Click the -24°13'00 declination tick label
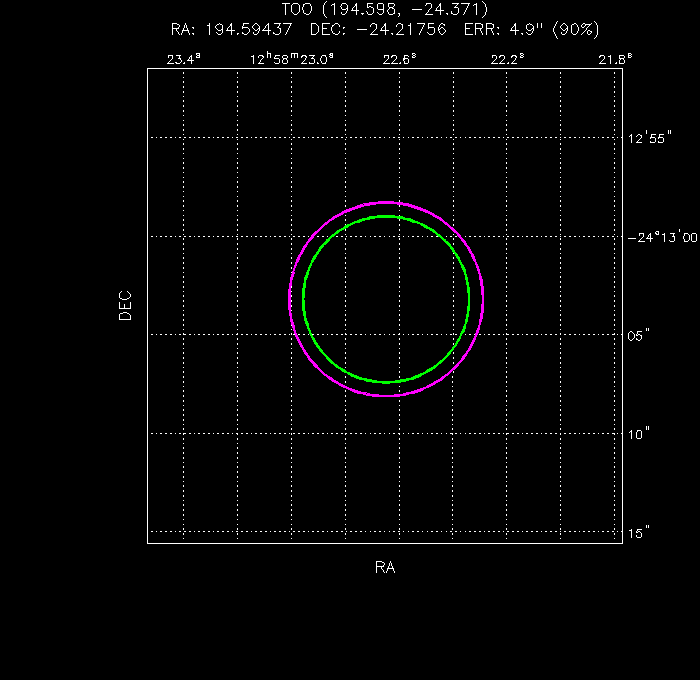 [662, 237]
